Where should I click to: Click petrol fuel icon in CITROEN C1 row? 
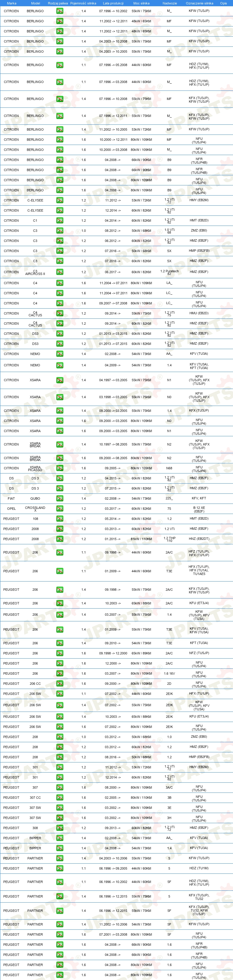60,221
